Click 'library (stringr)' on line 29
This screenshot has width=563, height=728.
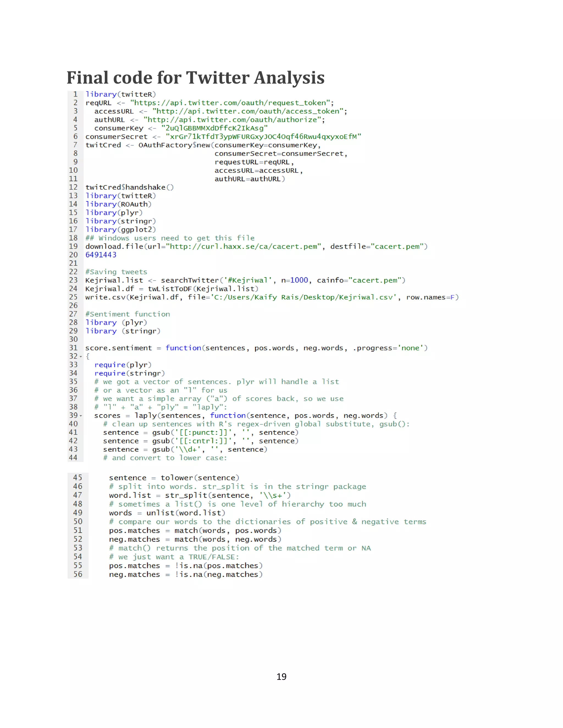click(123, 331)
